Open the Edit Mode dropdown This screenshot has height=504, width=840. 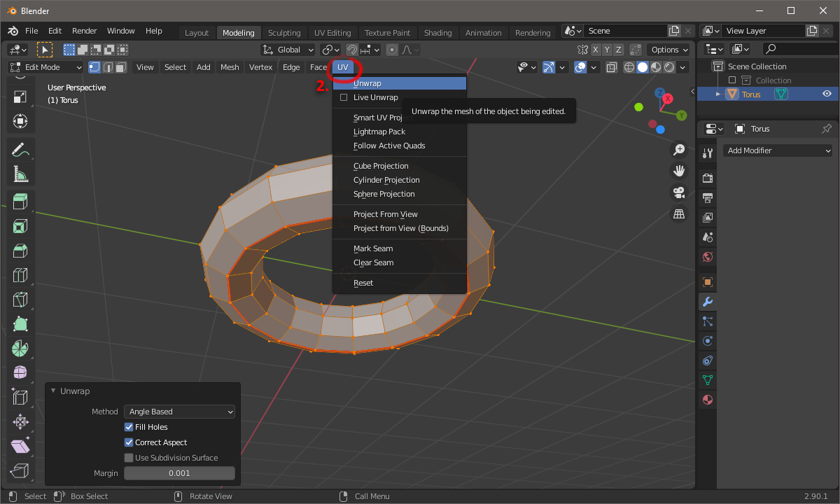45,67
